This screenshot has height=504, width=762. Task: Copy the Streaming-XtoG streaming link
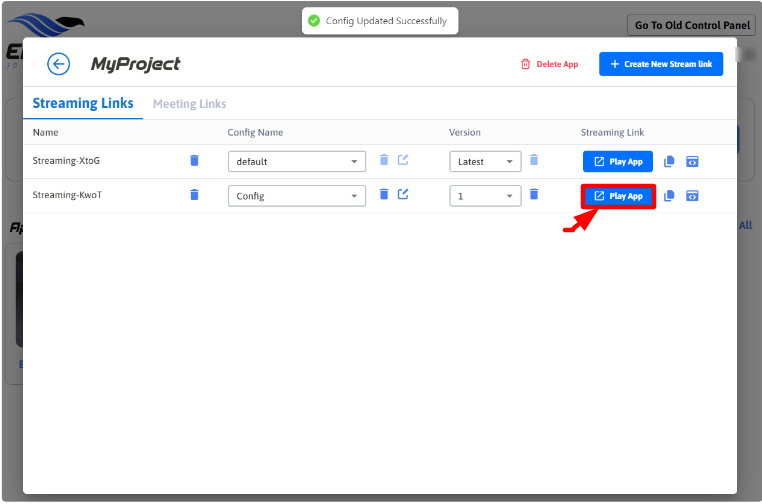[x=670, y=162]
